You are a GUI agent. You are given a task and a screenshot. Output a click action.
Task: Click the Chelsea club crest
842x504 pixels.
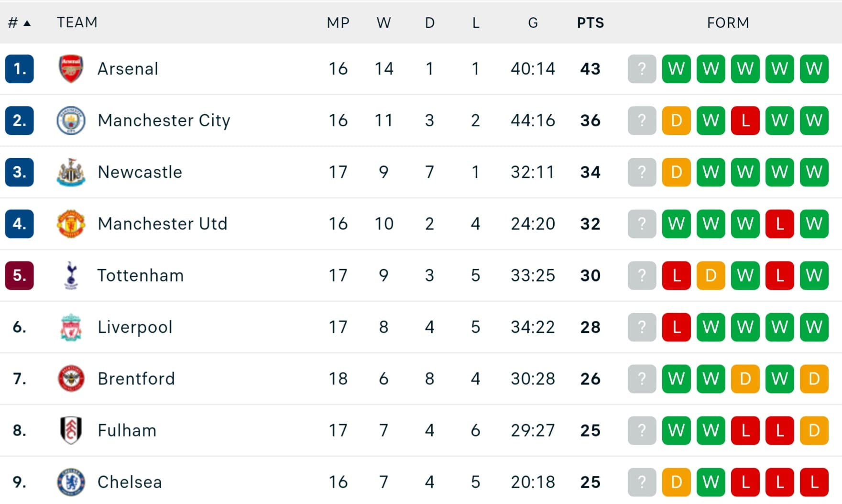pos(71,482)
